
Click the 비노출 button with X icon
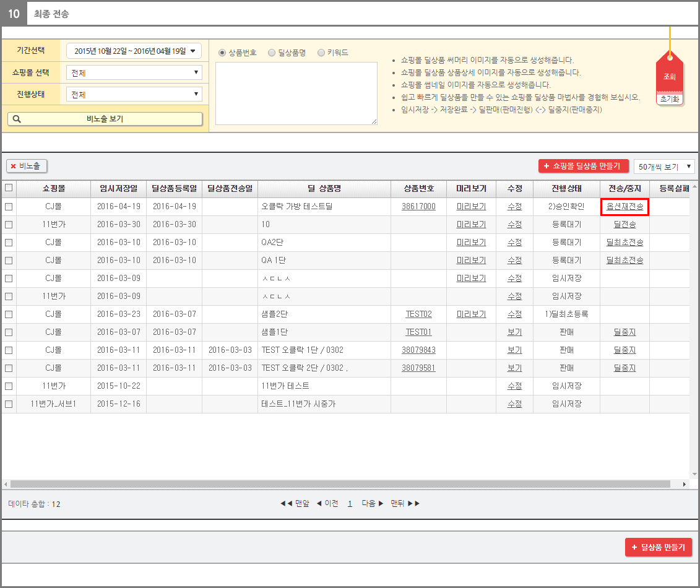coord(27,166)
